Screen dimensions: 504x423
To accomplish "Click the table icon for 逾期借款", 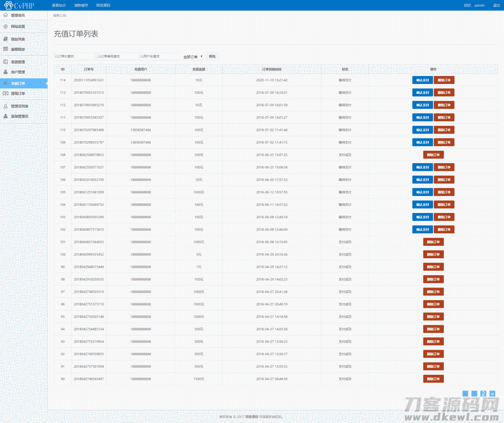I will pos(6,49).
